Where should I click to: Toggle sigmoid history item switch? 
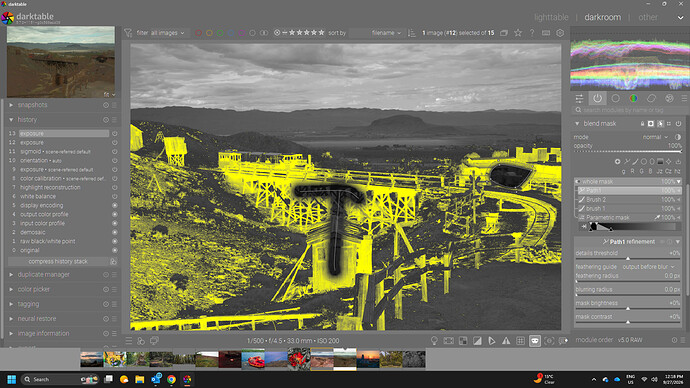(114, 151)
